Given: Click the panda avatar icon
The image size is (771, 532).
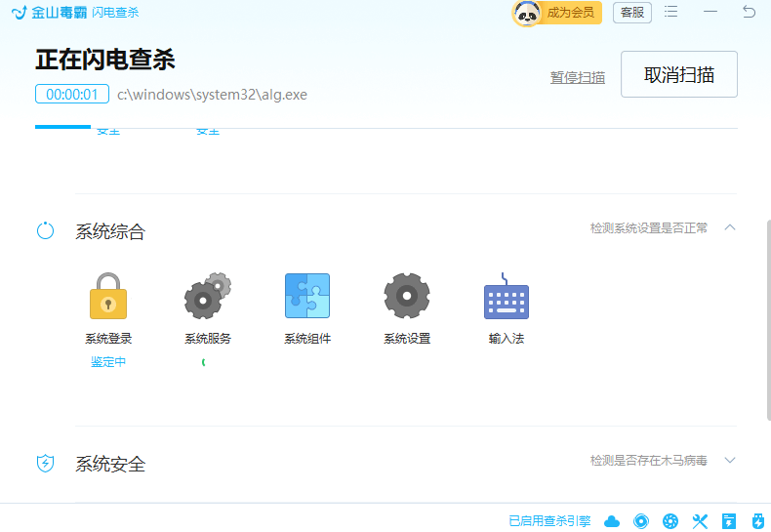Looking at the screenshot, I should (x=527, y=13).
